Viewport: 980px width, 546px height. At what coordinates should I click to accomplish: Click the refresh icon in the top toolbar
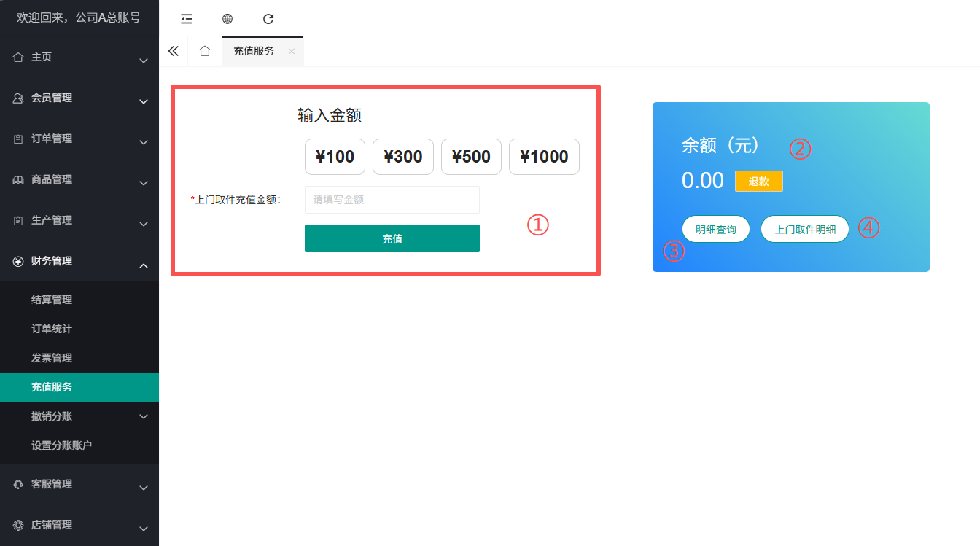tap(268, 19)
